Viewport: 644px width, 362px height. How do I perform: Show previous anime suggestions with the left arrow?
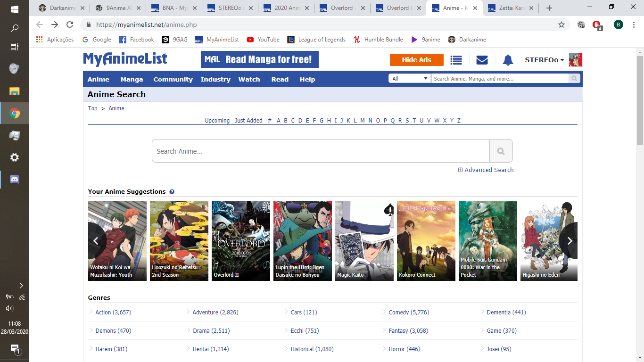[96, 241]
